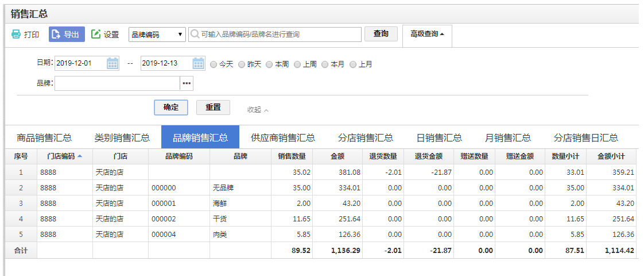This screenshot has height=276, width=644.
Task: Open the start date calendar picker
Action: point(112,64)
